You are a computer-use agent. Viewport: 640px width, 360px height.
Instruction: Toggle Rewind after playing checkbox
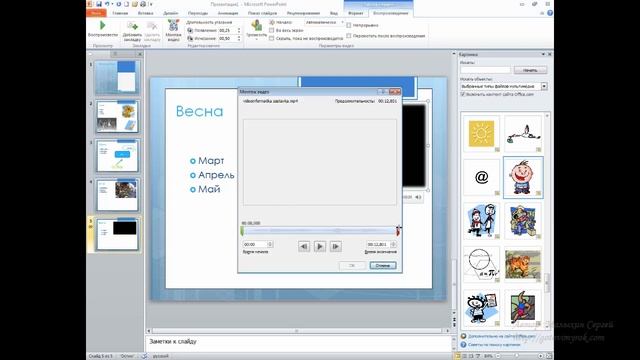(x=349, y=36)
